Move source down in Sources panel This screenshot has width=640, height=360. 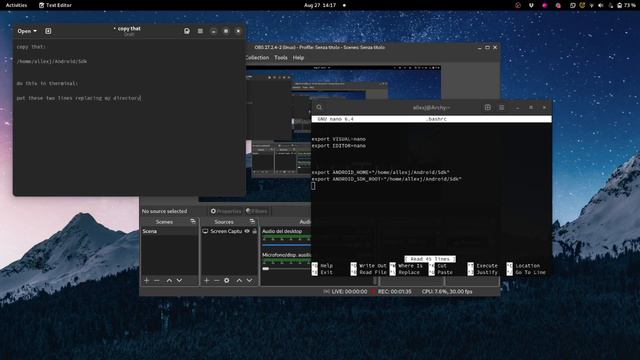point(249,280)
